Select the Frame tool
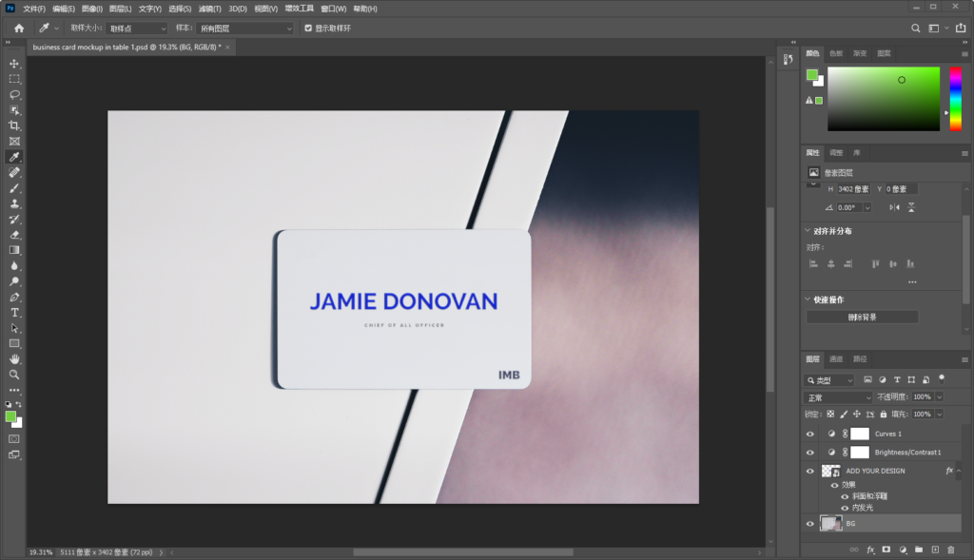Screen dimensions: 974x560 14,142
